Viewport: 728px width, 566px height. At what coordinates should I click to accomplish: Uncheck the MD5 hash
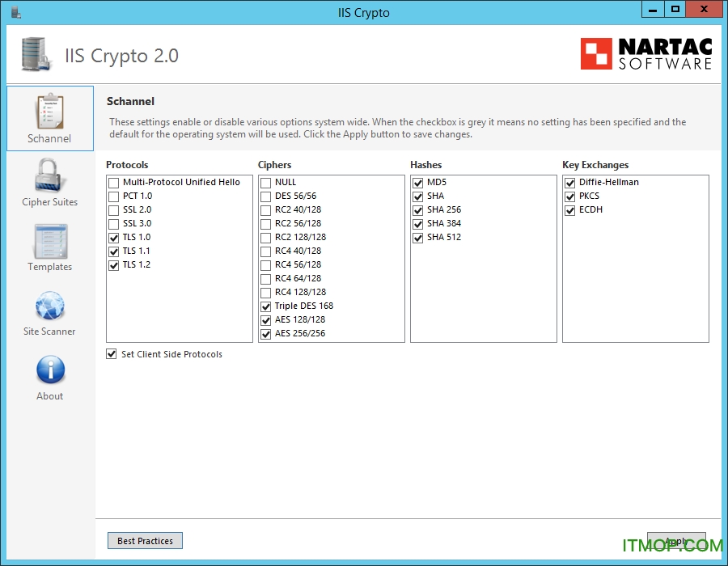coord(418,182)
